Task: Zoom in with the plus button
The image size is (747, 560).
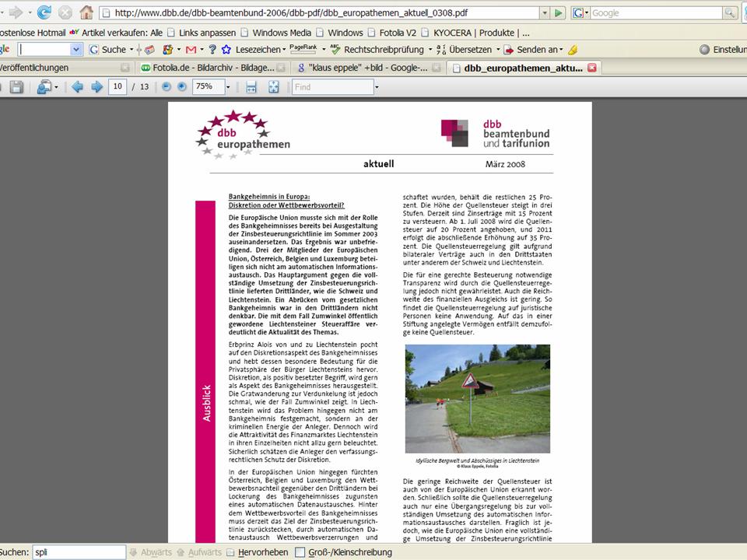Action: click(x=182, y=87)
